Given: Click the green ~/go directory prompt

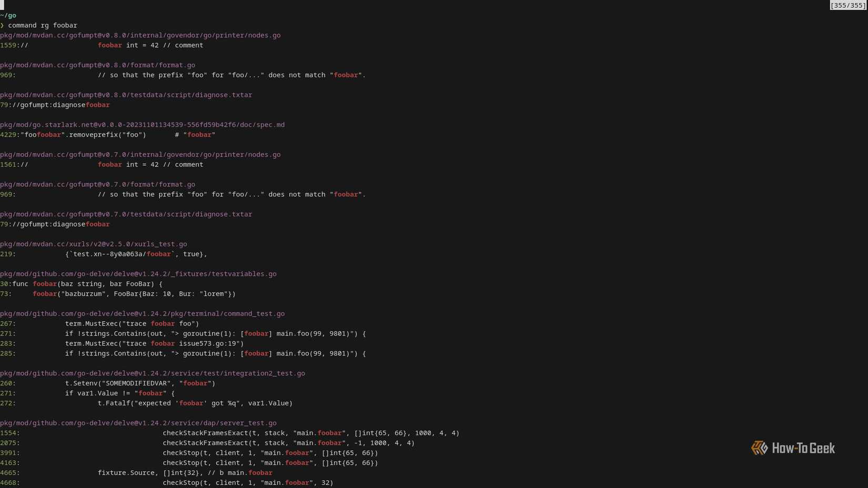Looking at the screenshot, I should (9, 15).
